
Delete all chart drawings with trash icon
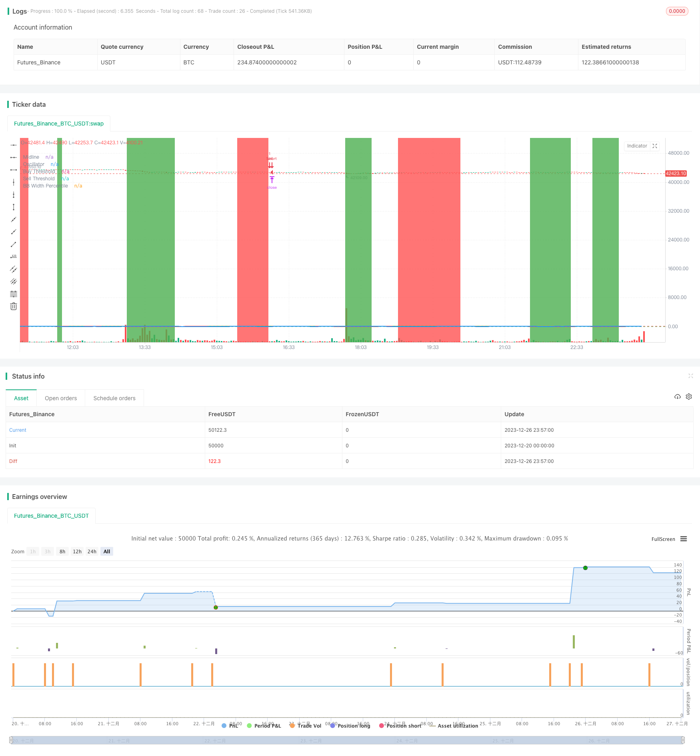[x=14, y=306]
